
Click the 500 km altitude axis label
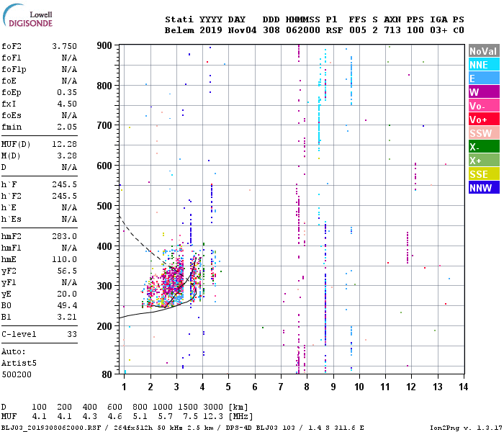(104, 206)
